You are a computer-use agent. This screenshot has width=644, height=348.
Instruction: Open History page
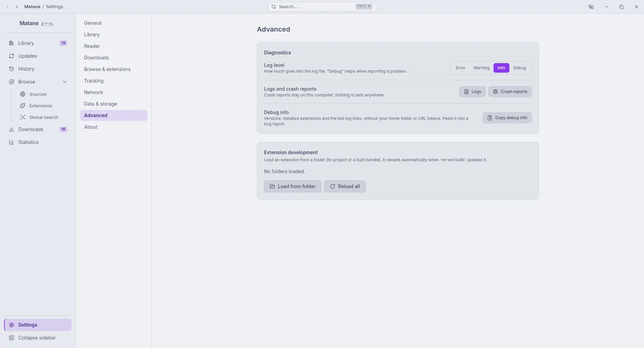click(38, 69)
